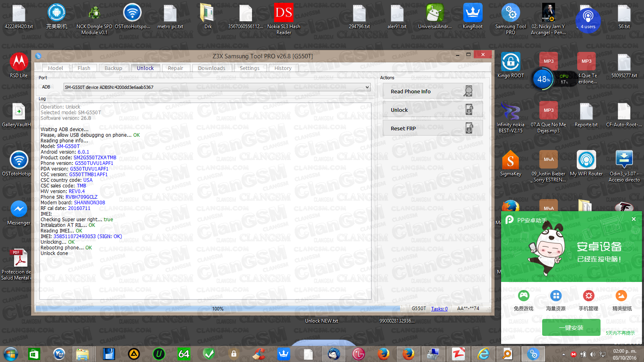Open the S6.txt file on desktop
Viewport: 644px width, 362px height.
pyautogui.click(x=624, y=17)
